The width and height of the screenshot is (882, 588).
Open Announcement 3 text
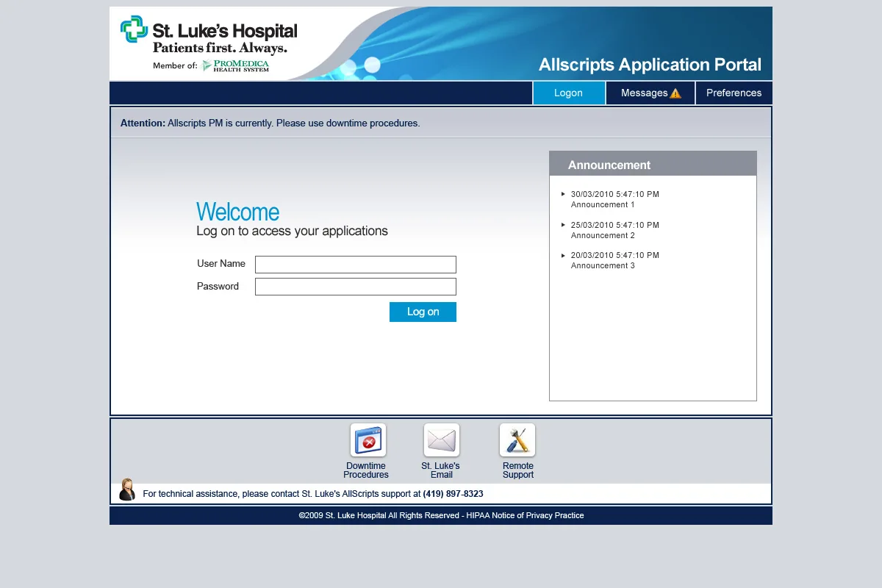tap(603, 266)
